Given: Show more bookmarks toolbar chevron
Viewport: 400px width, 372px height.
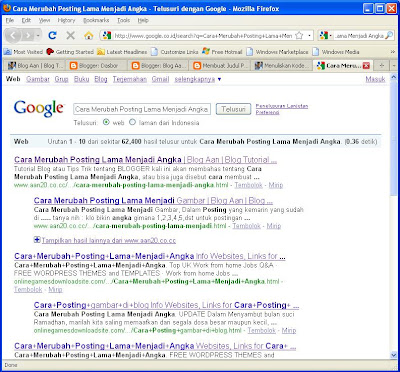Looking at the screenshot, I should [393, 52].
